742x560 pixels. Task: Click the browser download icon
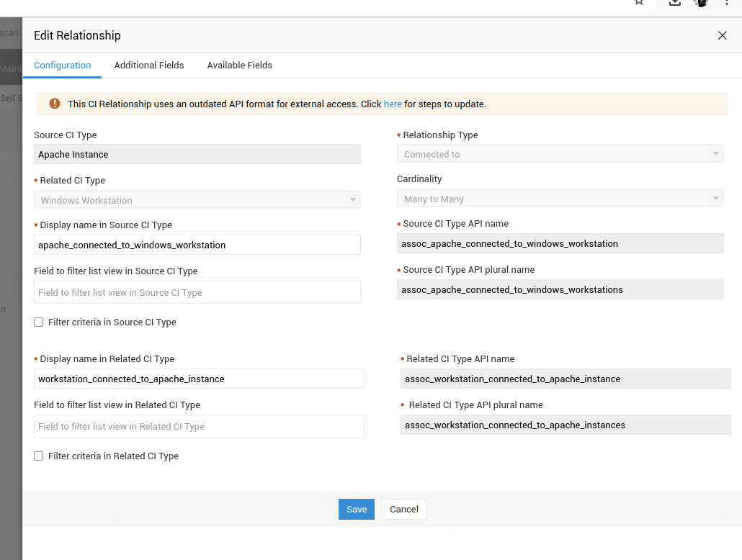[675, 2]
